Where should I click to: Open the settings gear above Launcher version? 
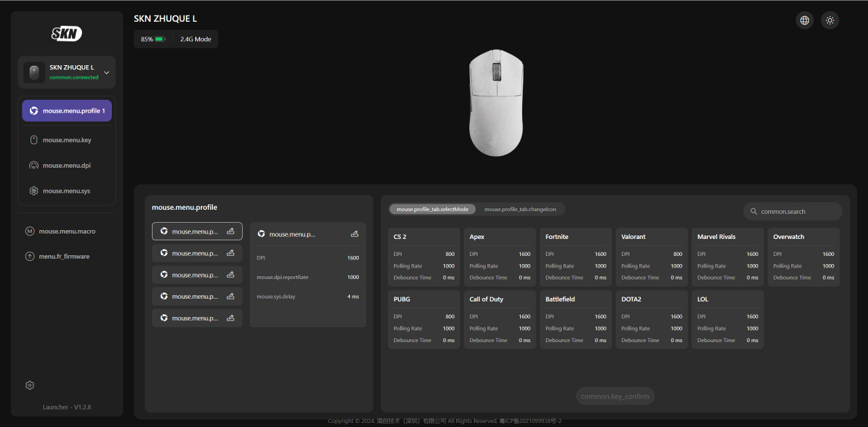30,385
